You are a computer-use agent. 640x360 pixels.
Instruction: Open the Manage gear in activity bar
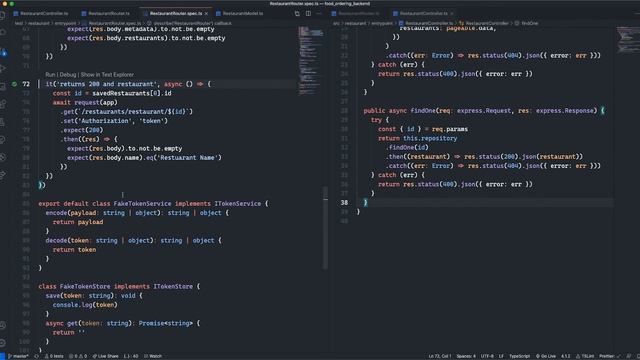pyautogui.click(x=3, y=343)
